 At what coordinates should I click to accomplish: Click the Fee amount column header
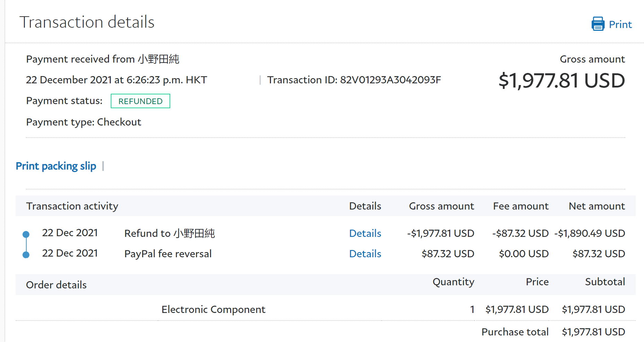coord(520,206)
